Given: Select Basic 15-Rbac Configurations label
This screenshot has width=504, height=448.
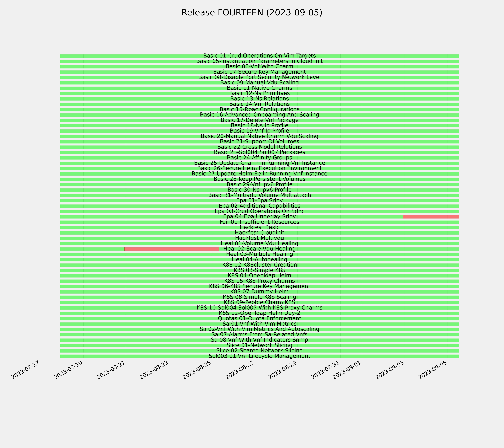Looking at the screenshot, I should pyautogui.click(x=259, y=109).
